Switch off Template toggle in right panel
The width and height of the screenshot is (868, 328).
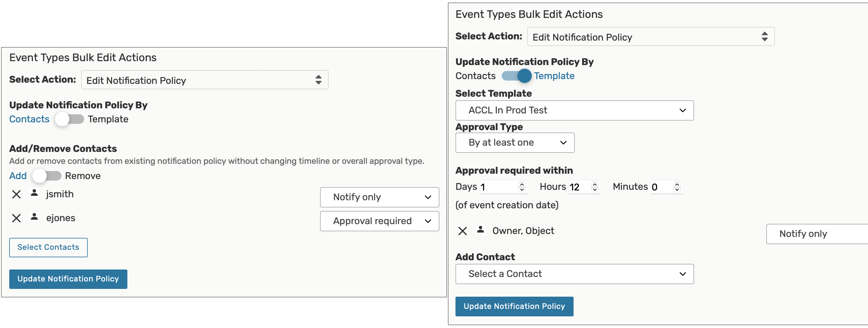pos(516,76)
